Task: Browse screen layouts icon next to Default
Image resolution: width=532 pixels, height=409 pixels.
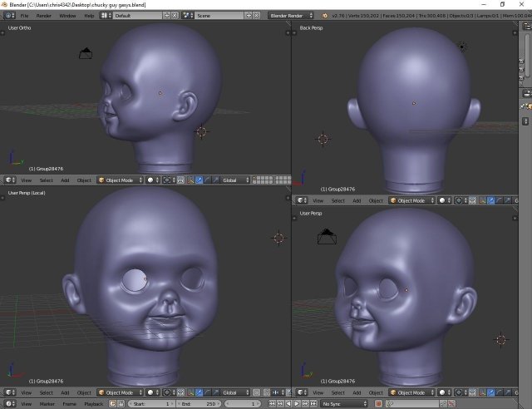Action: pos(106,16)
